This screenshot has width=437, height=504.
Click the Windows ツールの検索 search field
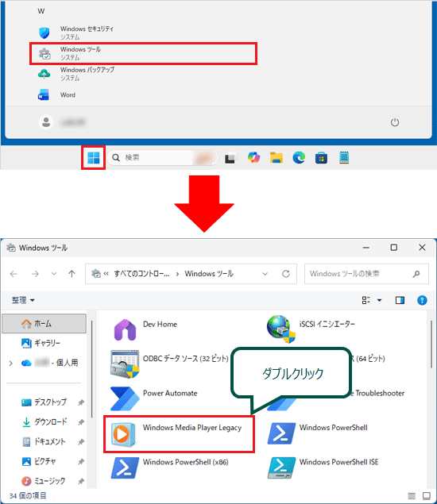coord(366,274)
